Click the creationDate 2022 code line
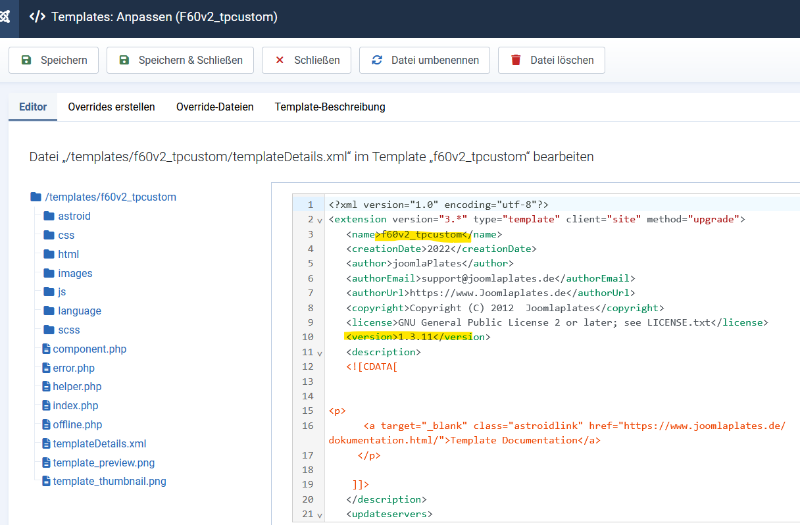Screen dimensions: 800x525 point(441,249)
